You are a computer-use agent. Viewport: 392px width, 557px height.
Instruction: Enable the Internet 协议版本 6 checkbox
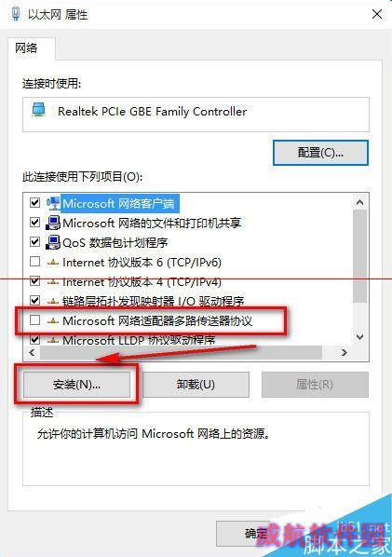point(34,262)
